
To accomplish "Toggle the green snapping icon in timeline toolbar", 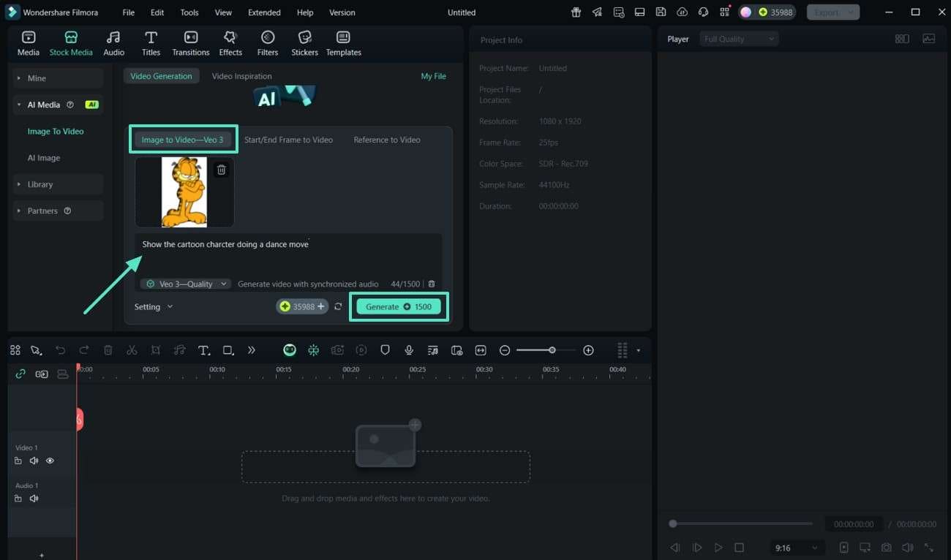I will point(313,350).
